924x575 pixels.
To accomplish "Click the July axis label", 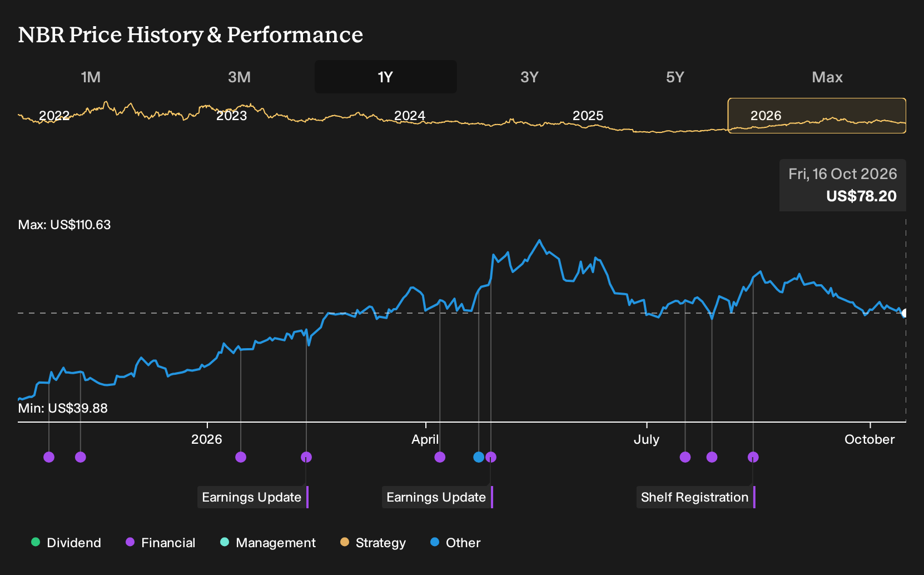I will point(647,439).
